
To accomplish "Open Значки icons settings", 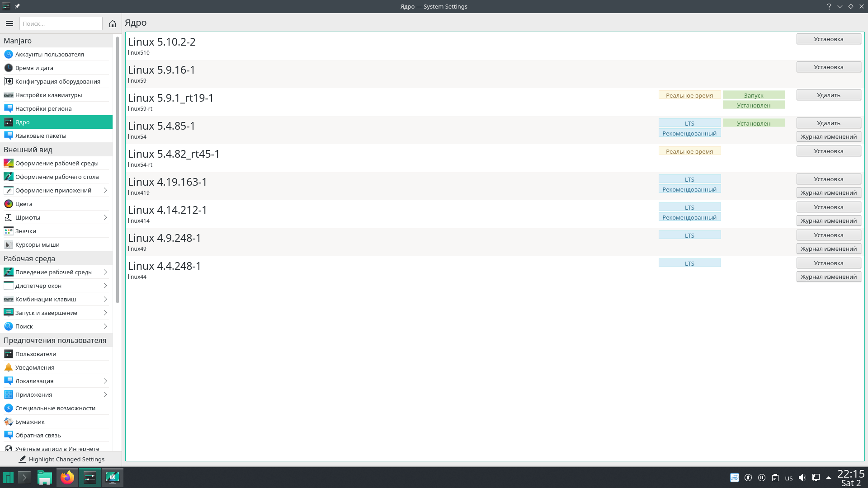I will 9,231.
